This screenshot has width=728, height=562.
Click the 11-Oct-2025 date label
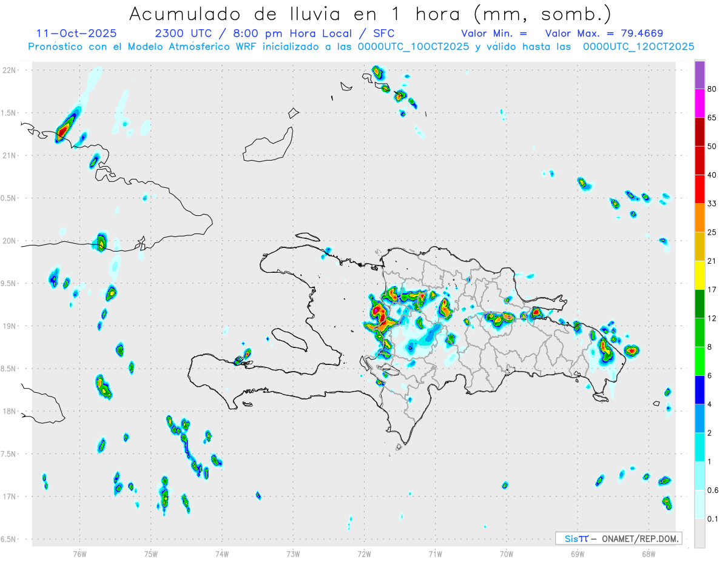(76, 33)
